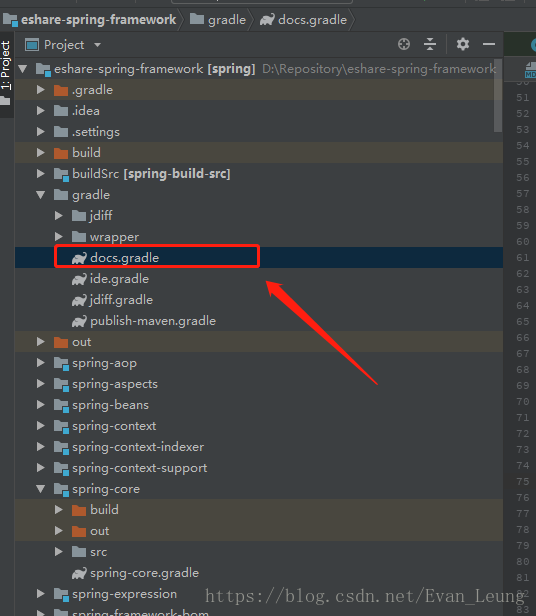Click spring-expression module icon
Viewport: 536px width, 616px height.
(x=61, y=594)
